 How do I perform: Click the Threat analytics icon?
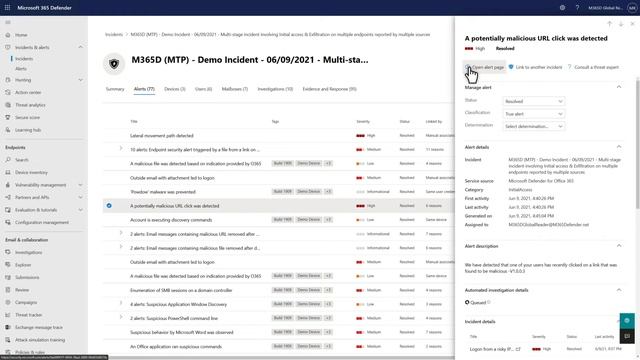point(8,105)
